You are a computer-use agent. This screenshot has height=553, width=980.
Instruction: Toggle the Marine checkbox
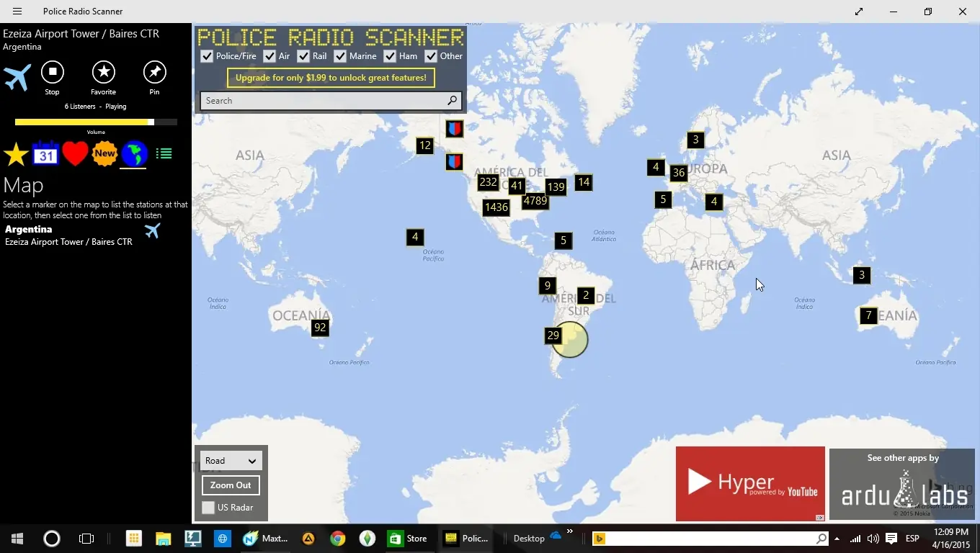pyautogui.click(x=340, y=56)
